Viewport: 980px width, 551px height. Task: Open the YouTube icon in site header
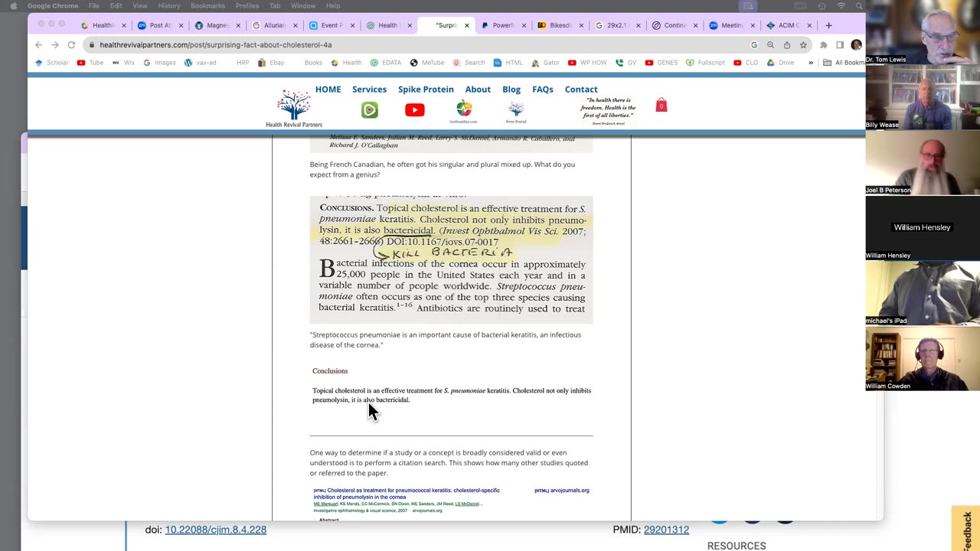(415, 110)
